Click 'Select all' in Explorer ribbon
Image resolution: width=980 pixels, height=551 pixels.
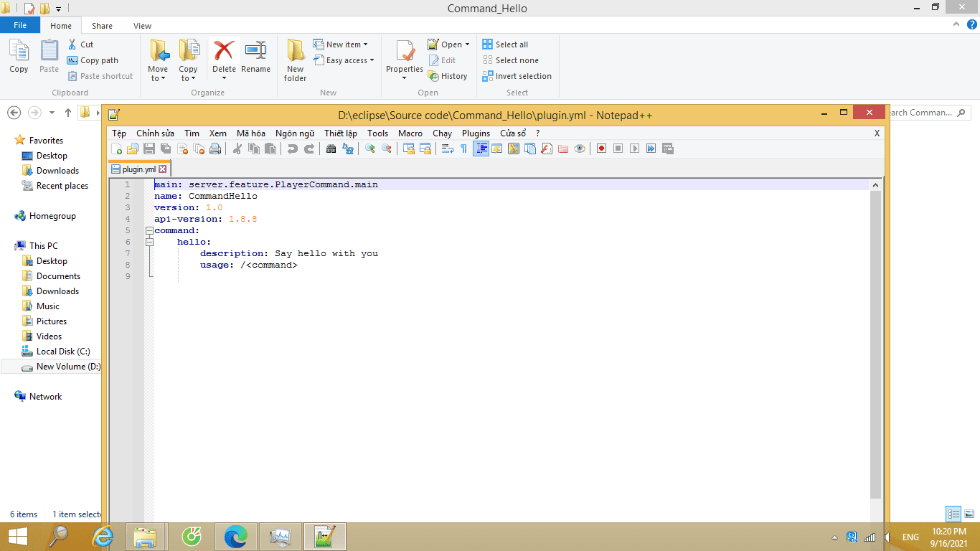pos(511,44)
